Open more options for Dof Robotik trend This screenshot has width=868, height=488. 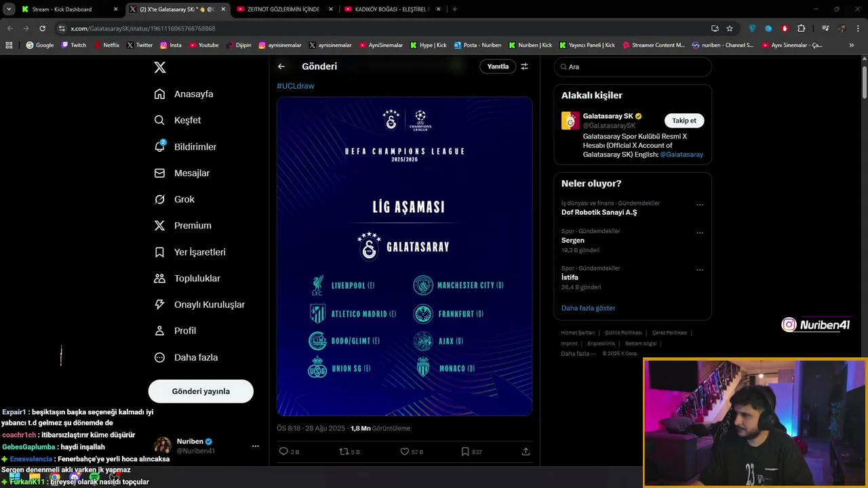point(700,205)
